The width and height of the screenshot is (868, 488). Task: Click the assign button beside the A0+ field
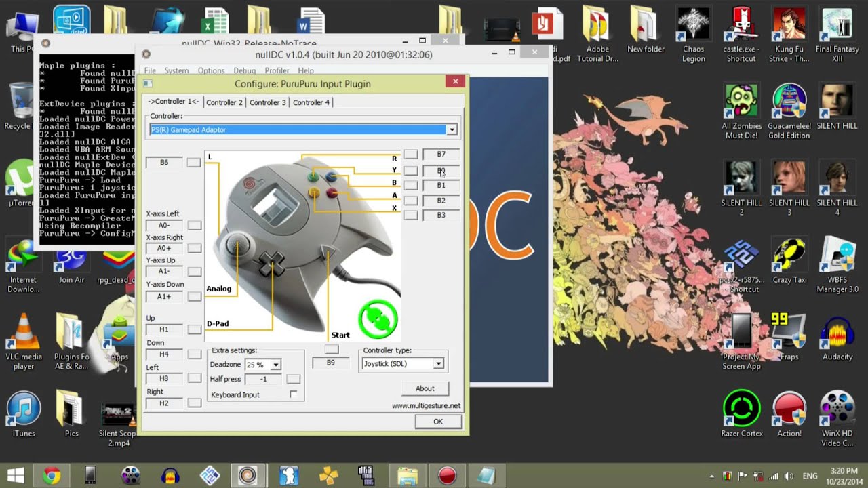click(194, 249)
